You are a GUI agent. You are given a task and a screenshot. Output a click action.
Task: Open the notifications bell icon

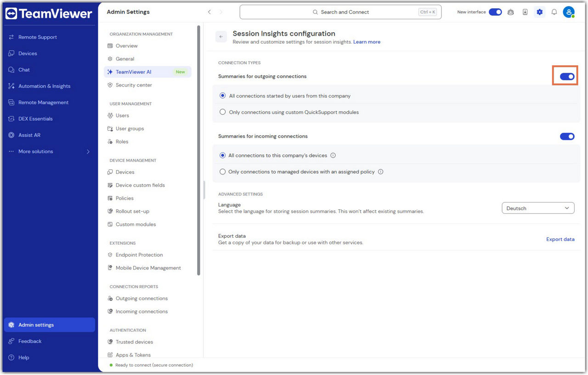pyautogui.click(x=554, y=12)
